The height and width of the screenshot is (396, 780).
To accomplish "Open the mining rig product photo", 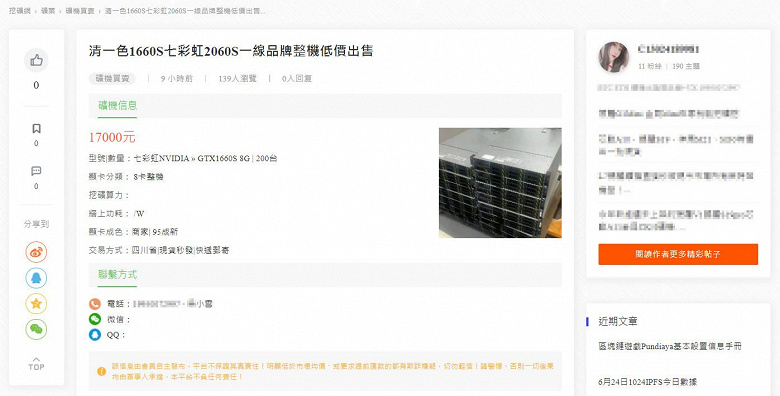I will [x=500, y=183].
